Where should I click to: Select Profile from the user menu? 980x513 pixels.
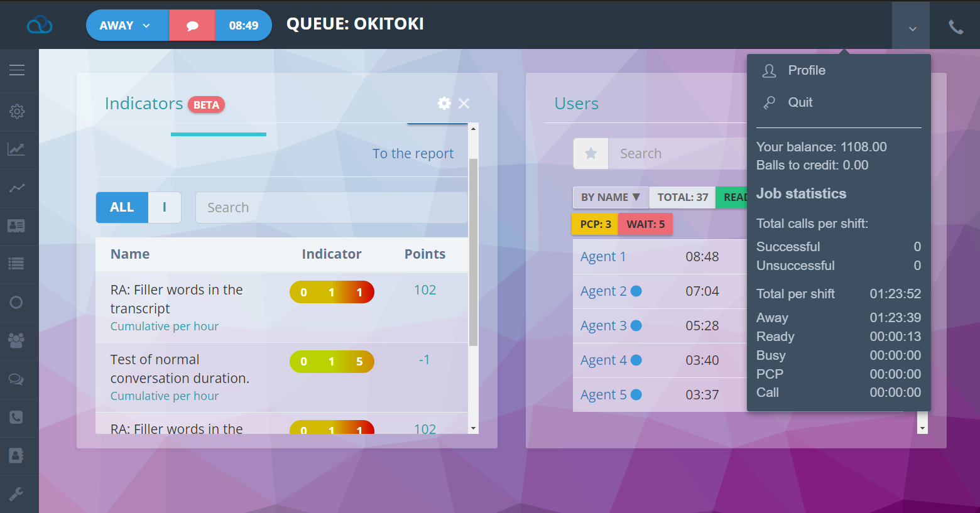(x=807, y=71)
